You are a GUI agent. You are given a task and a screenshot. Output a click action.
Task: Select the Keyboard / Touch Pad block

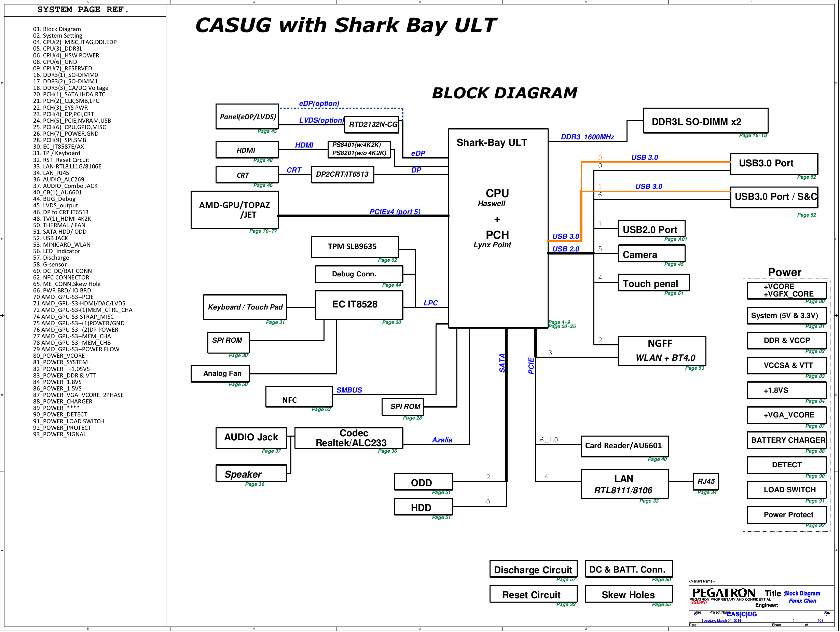(245, 307)
